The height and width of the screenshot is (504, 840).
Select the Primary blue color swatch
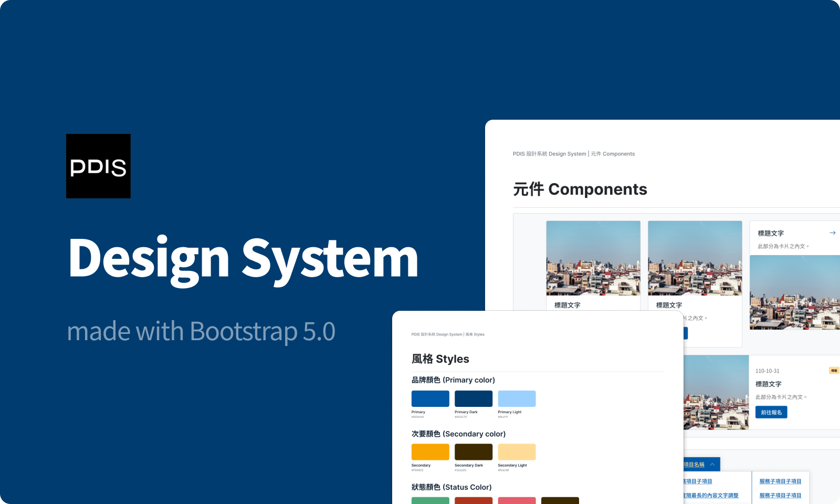[430, 398]
